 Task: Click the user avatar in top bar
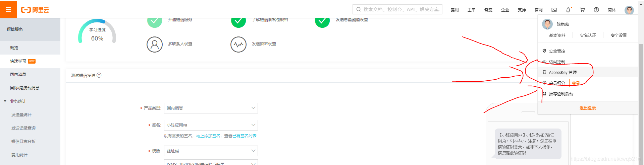click(x=629, y=10)
